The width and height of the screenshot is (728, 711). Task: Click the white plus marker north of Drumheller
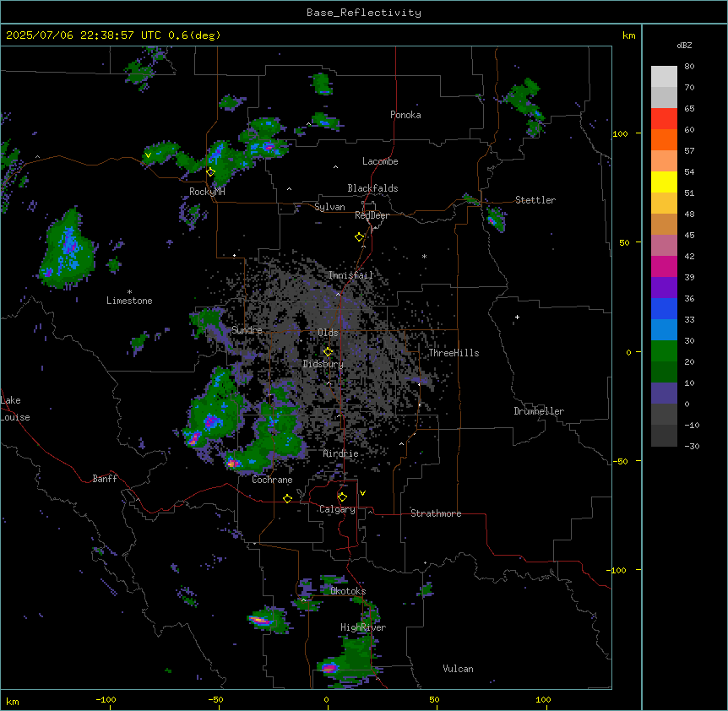517,317
